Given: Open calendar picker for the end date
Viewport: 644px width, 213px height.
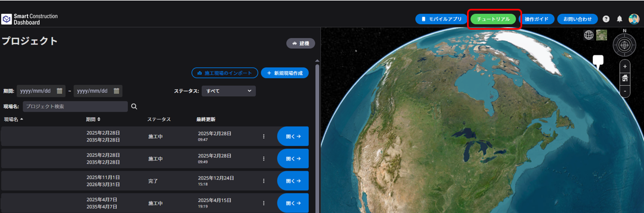Looking at the screenshot, I should [x=116, y=91].
